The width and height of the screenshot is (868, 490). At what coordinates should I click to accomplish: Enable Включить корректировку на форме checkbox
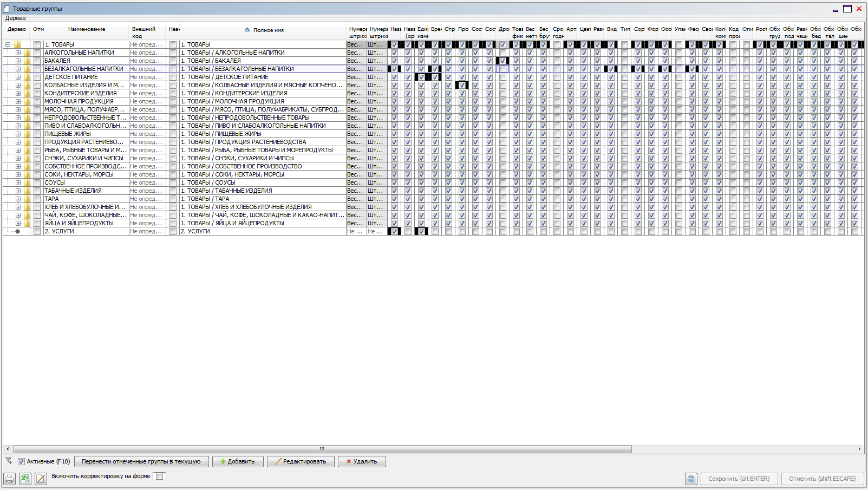tap(159, 476)
